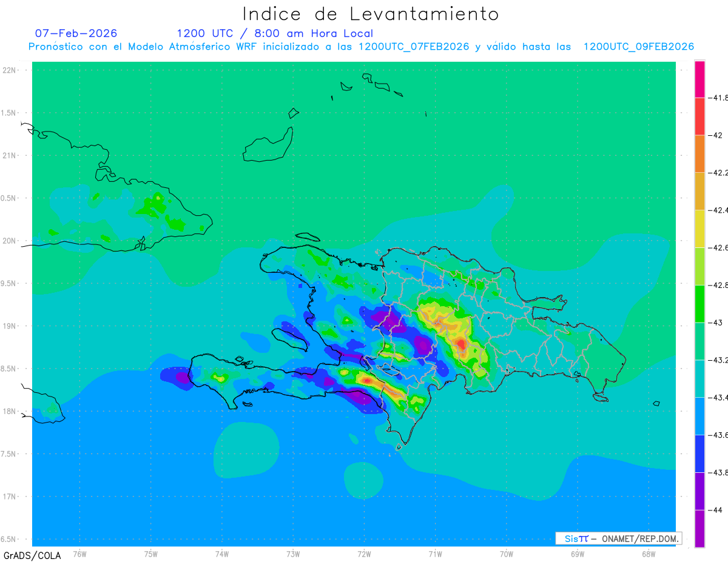Select the "69W" longitude label
This screenshot has height=562, width=728.
pyautogui.click(x=578, y=554)
